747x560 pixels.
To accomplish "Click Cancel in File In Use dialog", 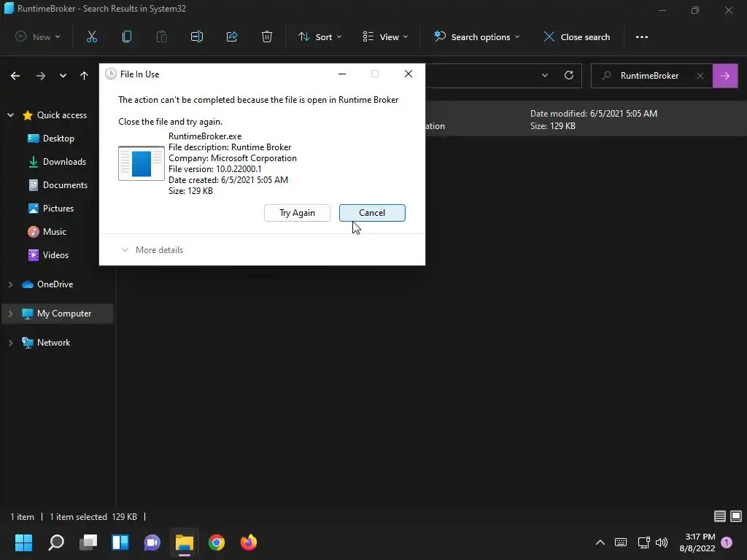I will click(x=372, y=213).
